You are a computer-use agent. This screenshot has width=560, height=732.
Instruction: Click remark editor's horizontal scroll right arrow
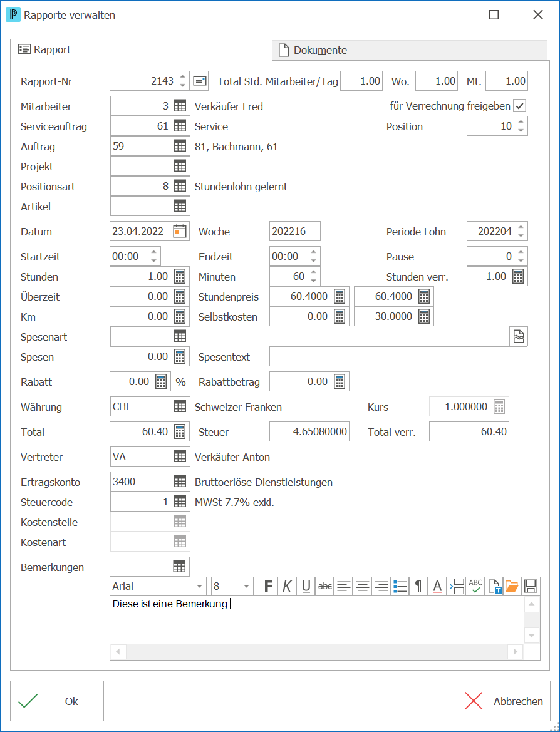(516, 652)
